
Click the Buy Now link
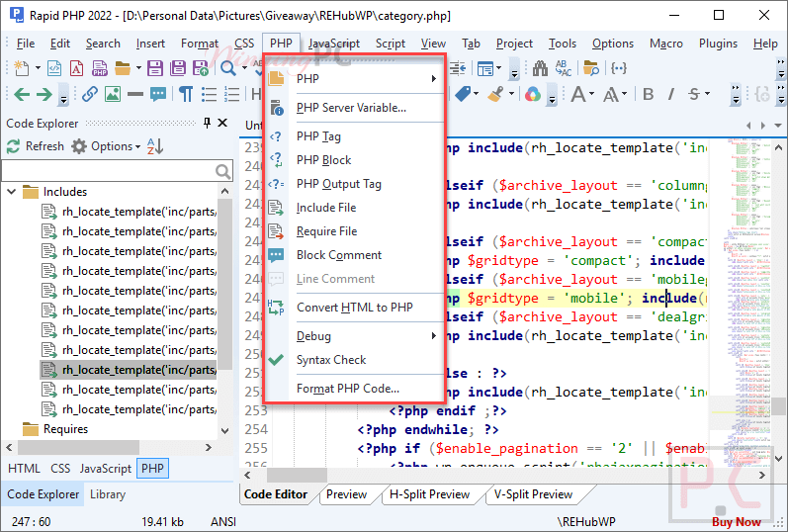pyautogui.click(x=737, y=522)
